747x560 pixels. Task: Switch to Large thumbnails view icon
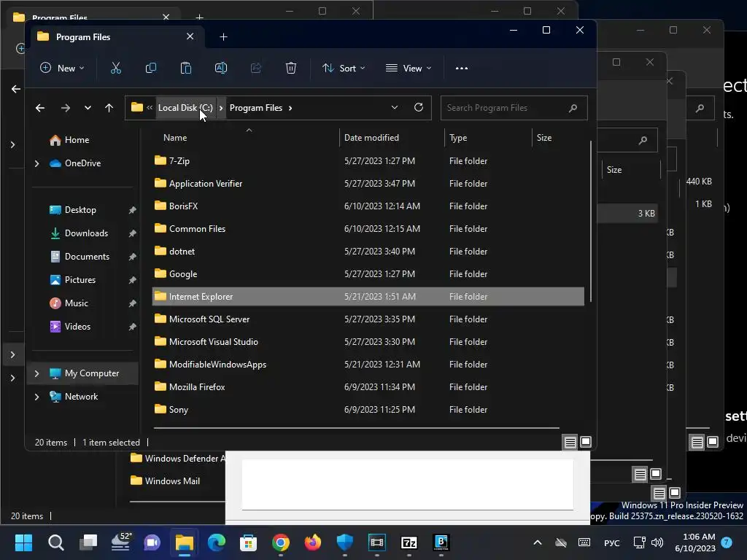click(586, 442)
